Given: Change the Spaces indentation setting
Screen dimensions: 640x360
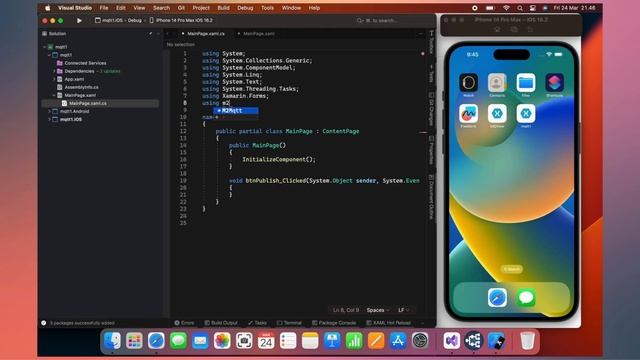Looking at the screenshot, I should coord(378,310).
